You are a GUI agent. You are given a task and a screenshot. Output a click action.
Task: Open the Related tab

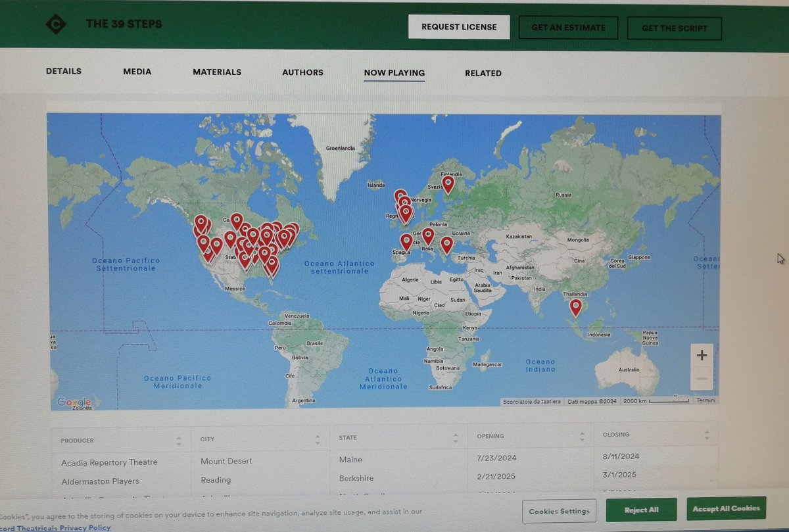[x=483, y=73]
